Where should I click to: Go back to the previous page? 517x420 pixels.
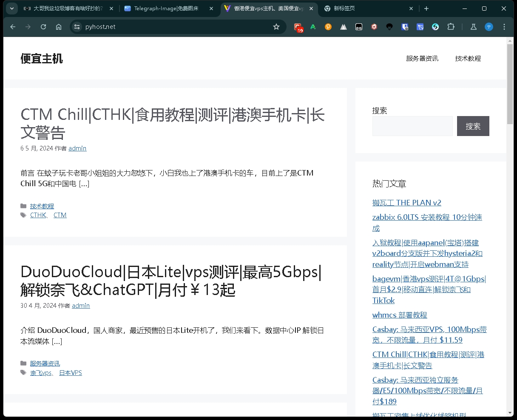click(x=13, y=27)
